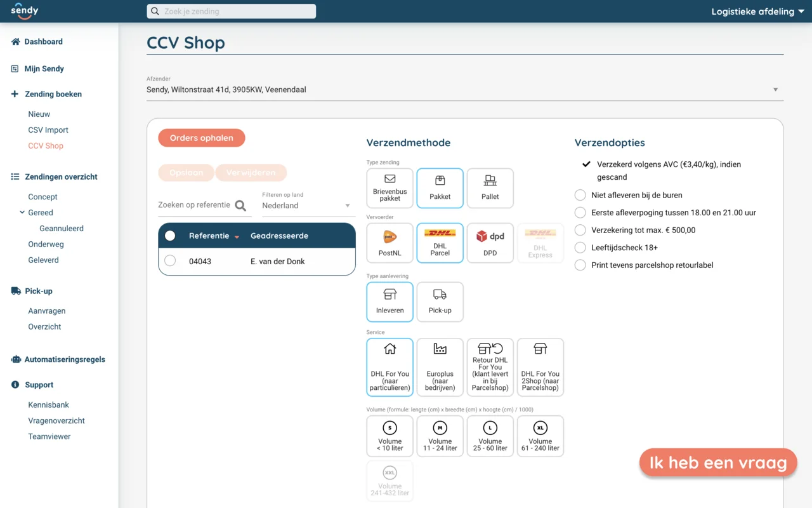
Task: Open Aanvragen under Pick-up
Action: coord(47,311)
